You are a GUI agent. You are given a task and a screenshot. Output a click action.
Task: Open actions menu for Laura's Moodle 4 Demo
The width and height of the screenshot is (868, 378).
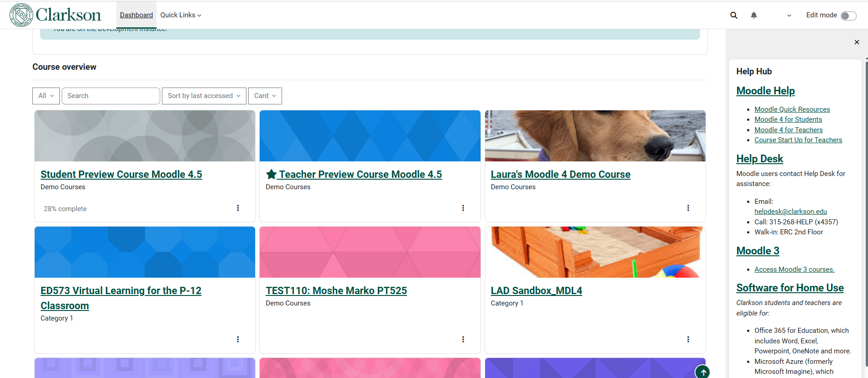click(688, 208)
